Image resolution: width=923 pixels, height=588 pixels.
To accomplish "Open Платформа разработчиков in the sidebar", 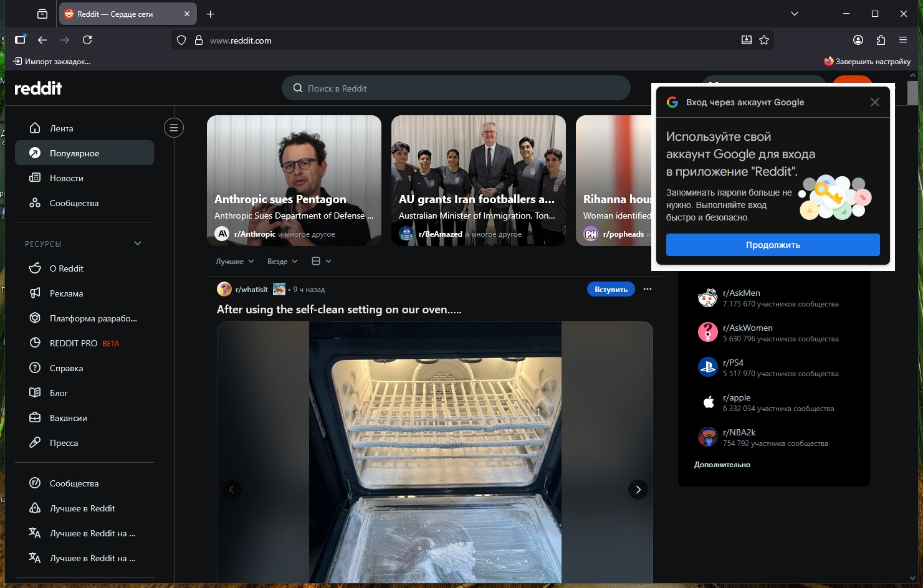I will 84,318.
